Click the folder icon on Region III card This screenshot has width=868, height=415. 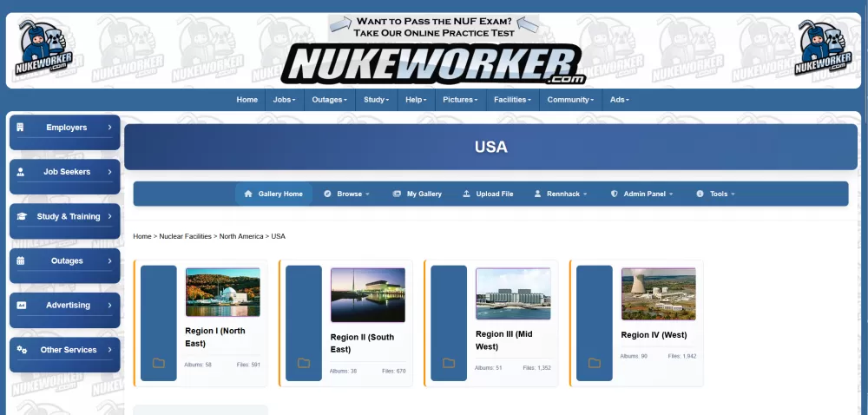(x=449, y=363)
